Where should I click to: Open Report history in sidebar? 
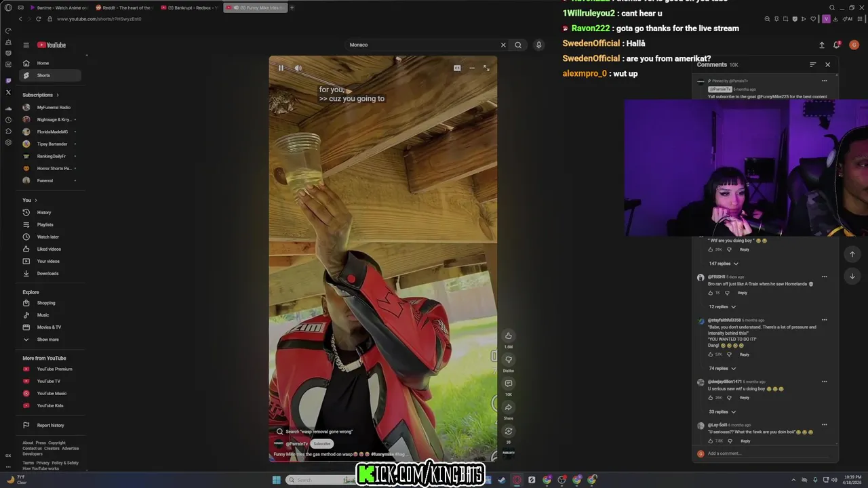(50, 425)
